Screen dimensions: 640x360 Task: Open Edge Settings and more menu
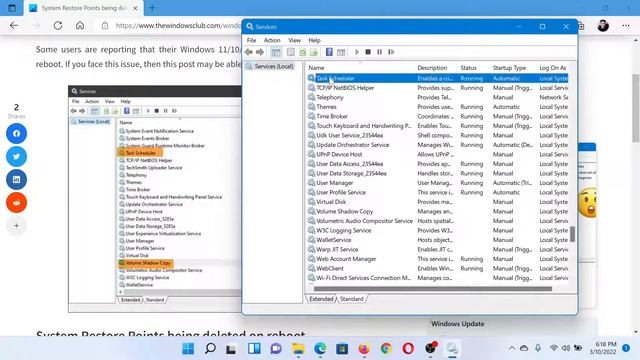626,25
